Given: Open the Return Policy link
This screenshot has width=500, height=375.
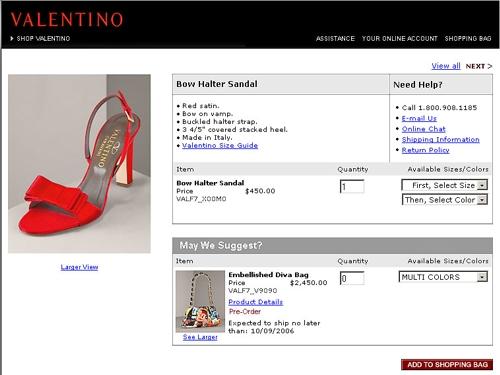Looking at the screenshot, I should click(x=426, y=150).
